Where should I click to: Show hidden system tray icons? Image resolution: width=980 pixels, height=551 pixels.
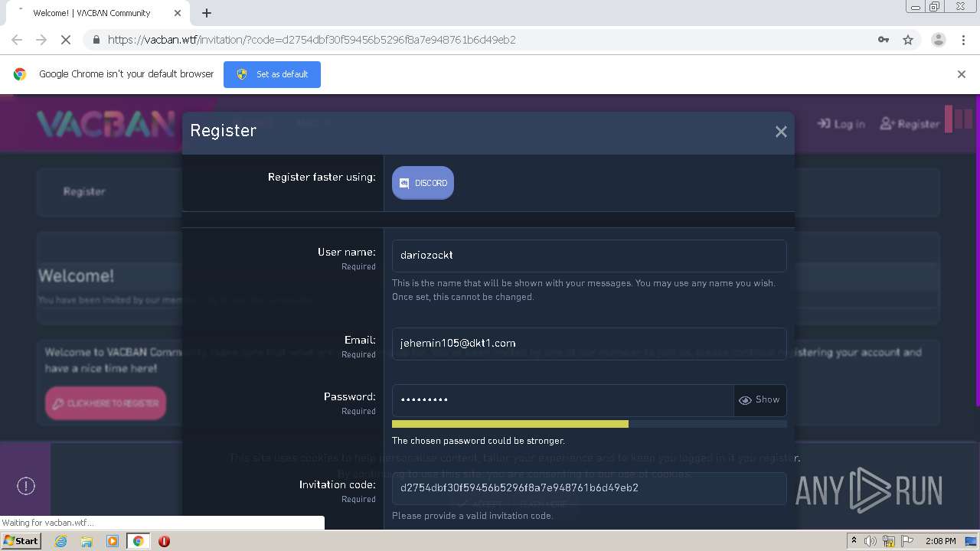[854, 541]
